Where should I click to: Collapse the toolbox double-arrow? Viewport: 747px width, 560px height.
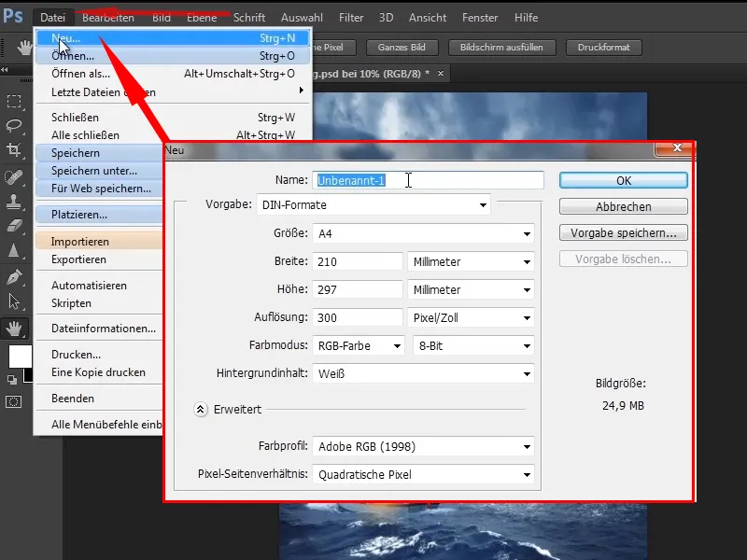click(x=5, y=69)
